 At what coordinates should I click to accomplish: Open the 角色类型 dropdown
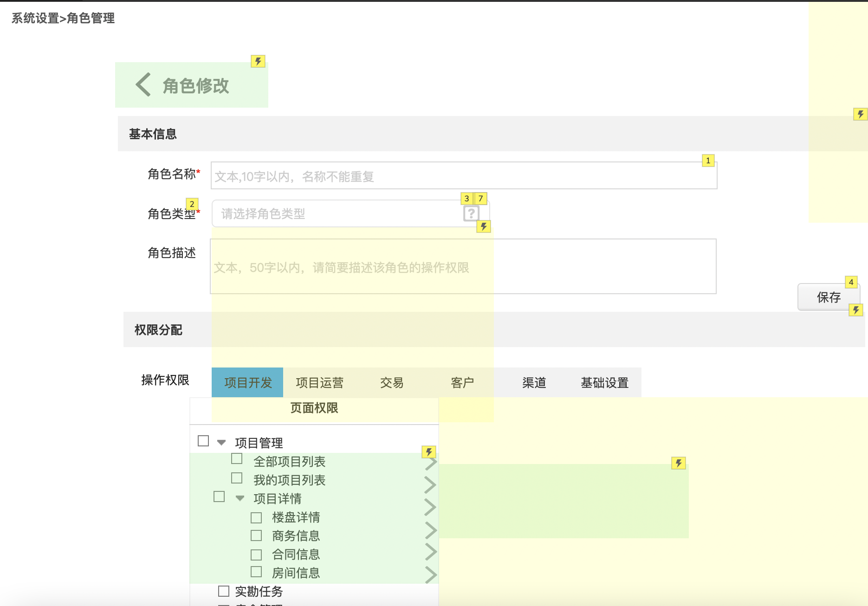pos(350,213)
